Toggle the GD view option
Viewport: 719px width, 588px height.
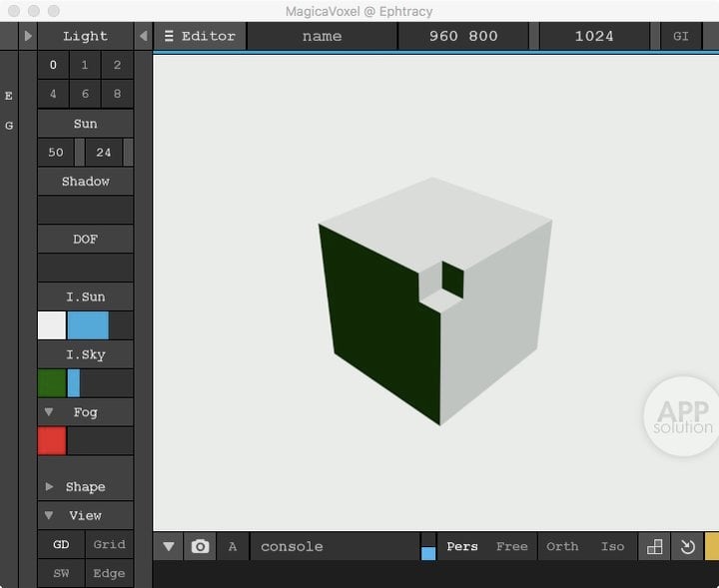coord(61,544)
